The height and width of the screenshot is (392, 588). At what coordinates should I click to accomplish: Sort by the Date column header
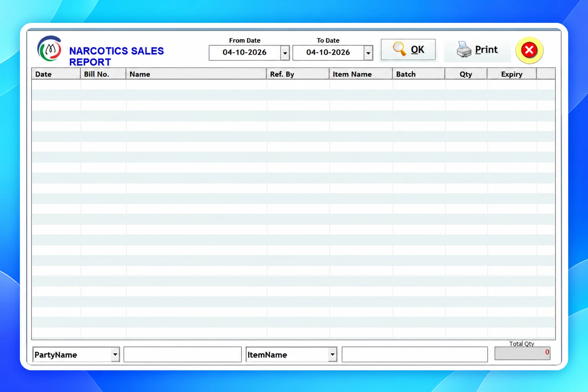pos(56,74)
